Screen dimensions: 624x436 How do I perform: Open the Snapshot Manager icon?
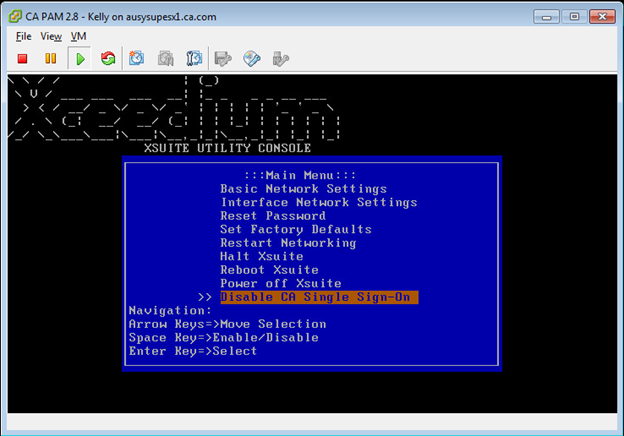click(x=194, y=59)
